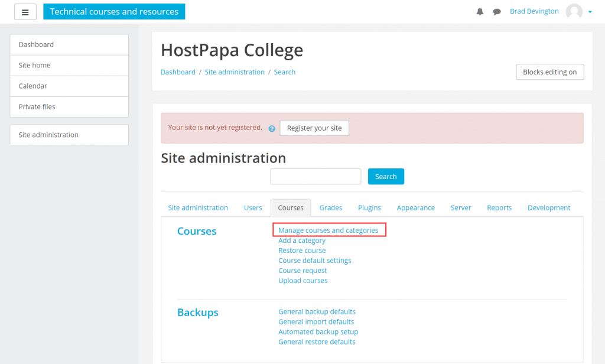Click the 'Your site is not yet registered.' text
Screen dimensions: 605x364
point(215,128)
